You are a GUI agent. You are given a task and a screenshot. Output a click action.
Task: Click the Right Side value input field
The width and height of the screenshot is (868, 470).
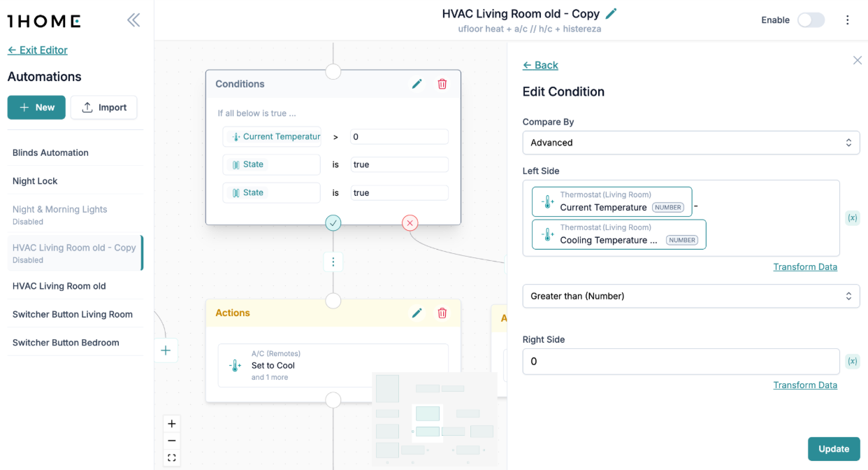tap(680, 362)
